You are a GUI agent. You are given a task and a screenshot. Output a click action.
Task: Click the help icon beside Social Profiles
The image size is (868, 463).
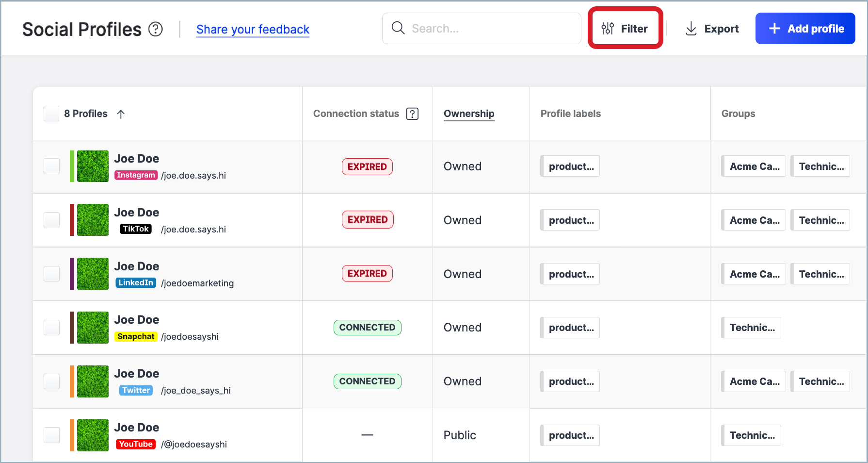tap(156, 30)
